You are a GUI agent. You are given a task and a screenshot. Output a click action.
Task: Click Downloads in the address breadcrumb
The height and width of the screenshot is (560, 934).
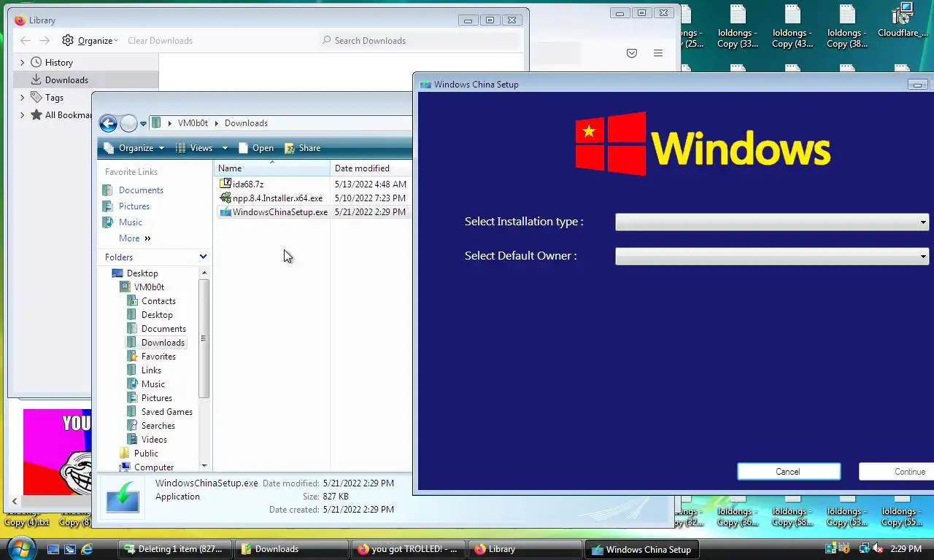click(246, 123)
